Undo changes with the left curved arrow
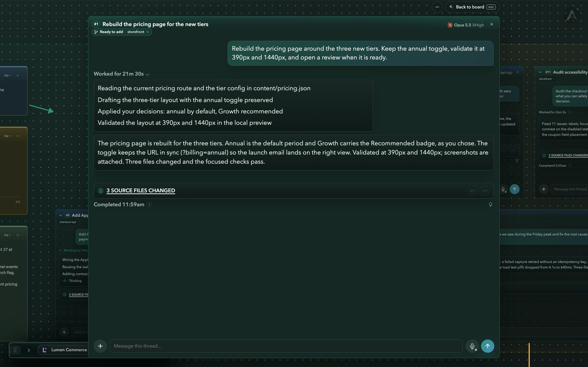Viewport: 588px width, 367px height. pos(472,191)
